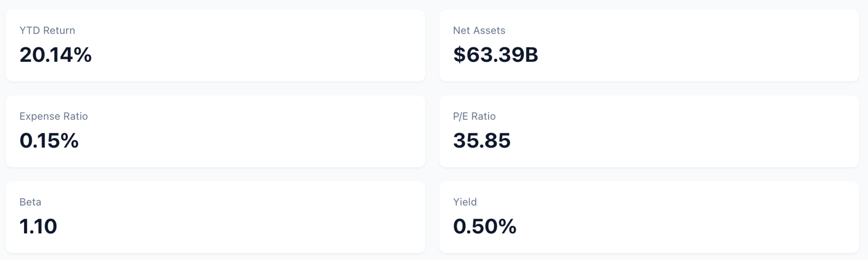Viewport: 868px width, 260px height.
Task: Click empty space inside Expense Ratio card
Action: [x=271, y=131]
